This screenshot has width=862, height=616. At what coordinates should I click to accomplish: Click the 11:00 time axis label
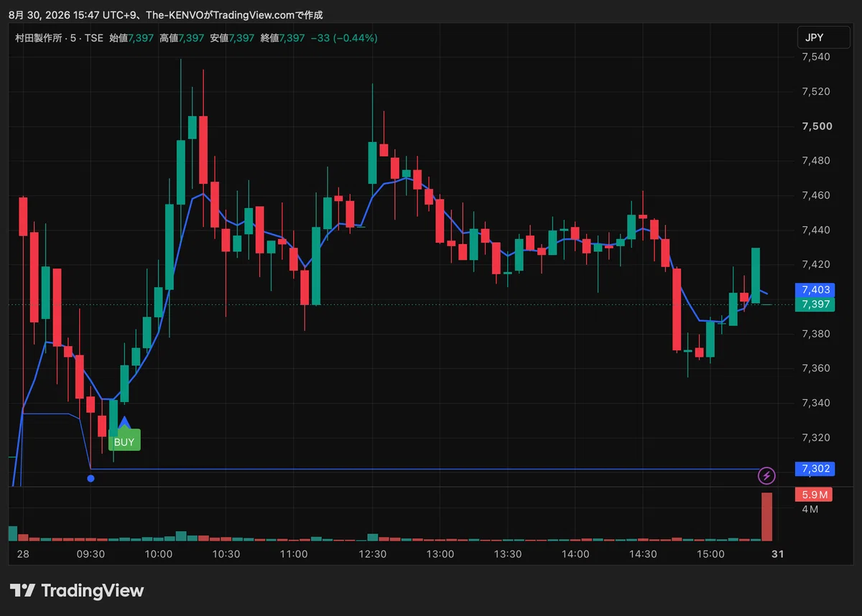(294, 554)
